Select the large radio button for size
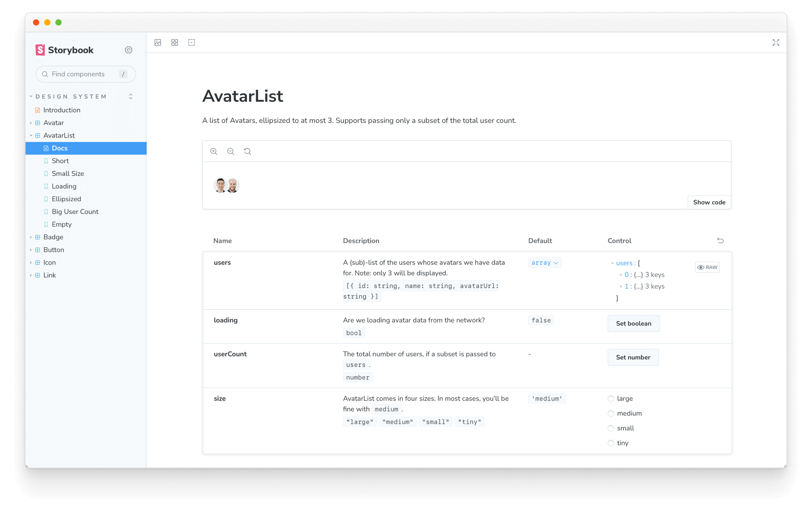Viewport: 812px width, 512px height. pyautogui.click(x=611, y=398)
